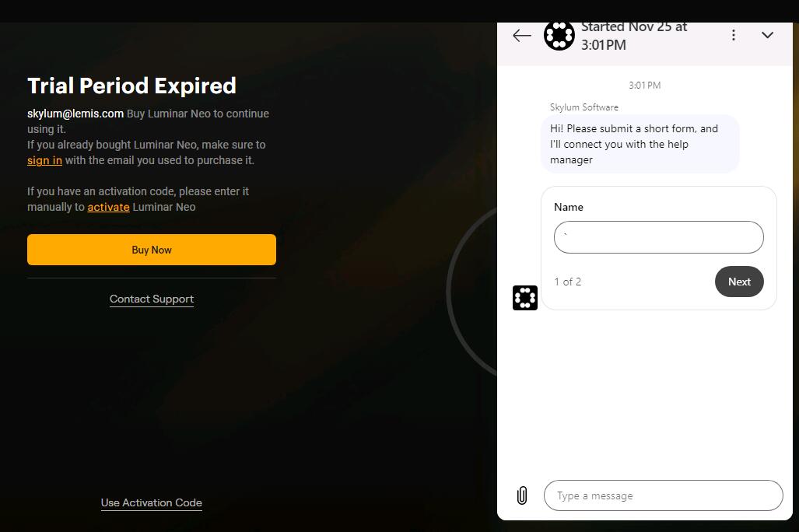Click the Skylum logo avatar in chat header
Viewport: 799px width, 532px height.
[x=559, y=36]
